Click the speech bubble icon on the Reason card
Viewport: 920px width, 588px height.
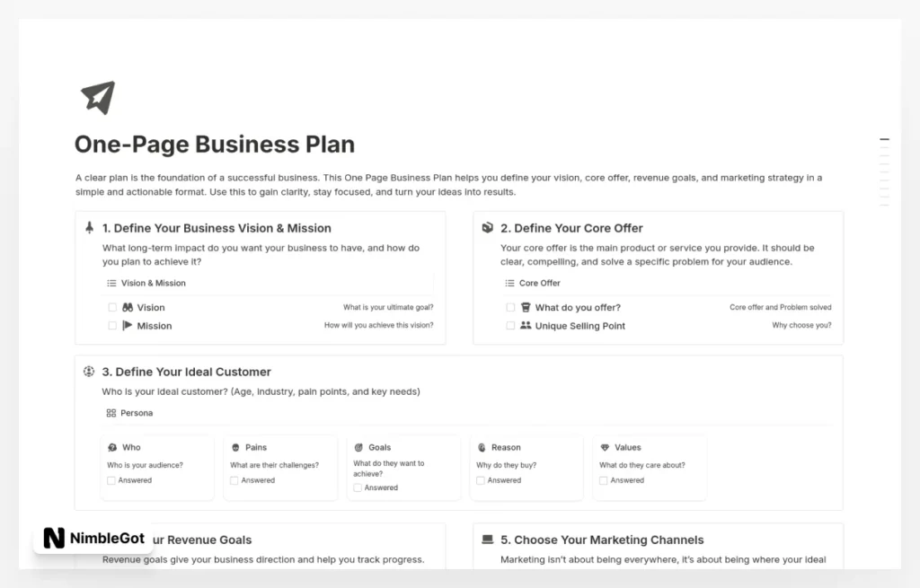coord(480,447)
